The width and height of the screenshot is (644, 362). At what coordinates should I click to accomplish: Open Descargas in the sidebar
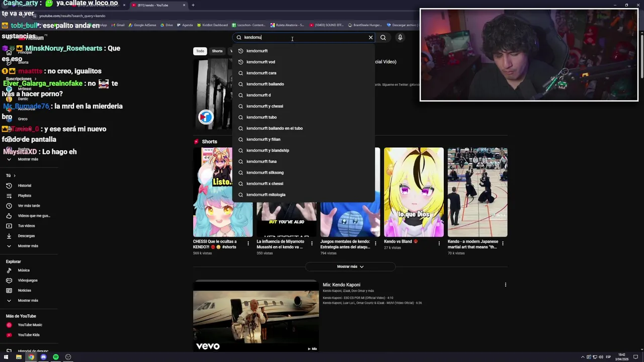[x=26, y=236]
